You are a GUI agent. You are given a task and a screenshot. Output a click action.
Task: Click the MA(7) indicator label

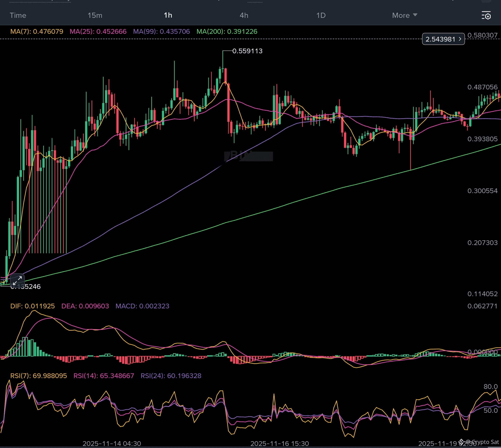[37, 31]
